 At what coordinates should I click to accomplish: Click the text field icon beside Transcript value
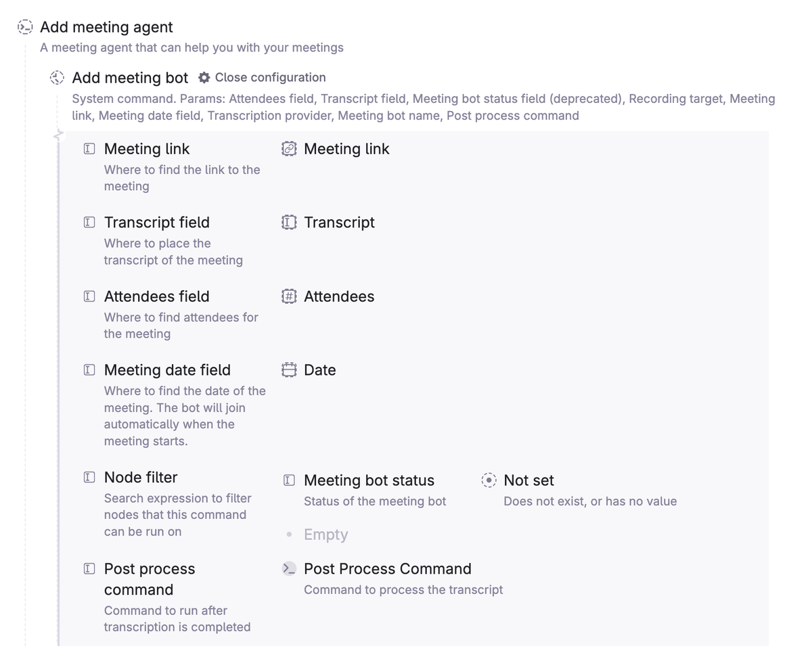click(x=289, y=223)
